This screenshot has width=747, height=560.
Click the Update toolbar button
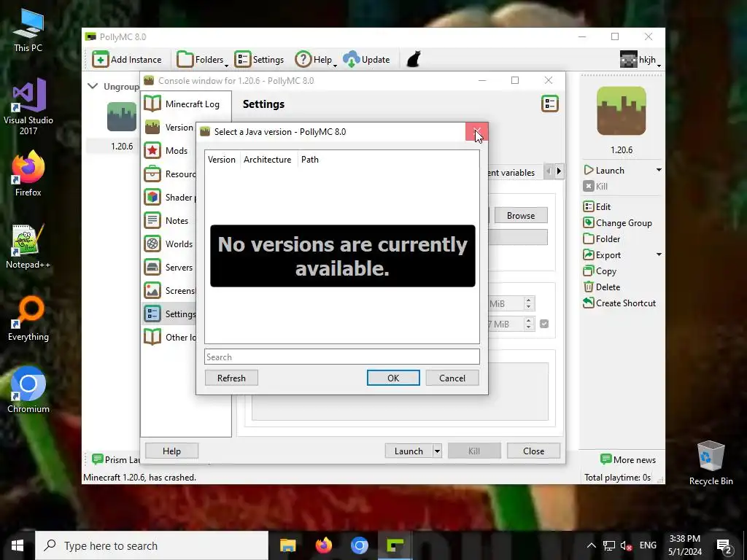point(366,60)
